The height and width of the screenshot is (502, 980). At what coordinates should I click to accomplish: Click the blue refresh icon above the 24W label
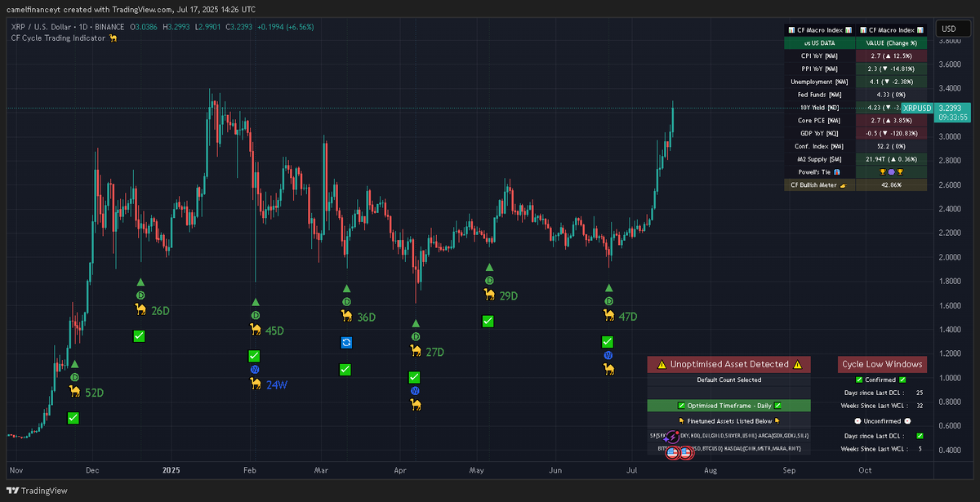346,343
